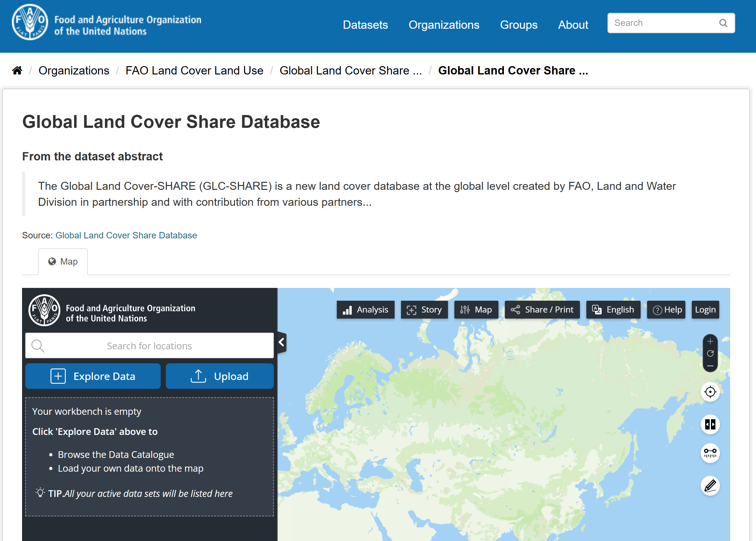
Task: Select the Map tab
Action: point(63,262)
